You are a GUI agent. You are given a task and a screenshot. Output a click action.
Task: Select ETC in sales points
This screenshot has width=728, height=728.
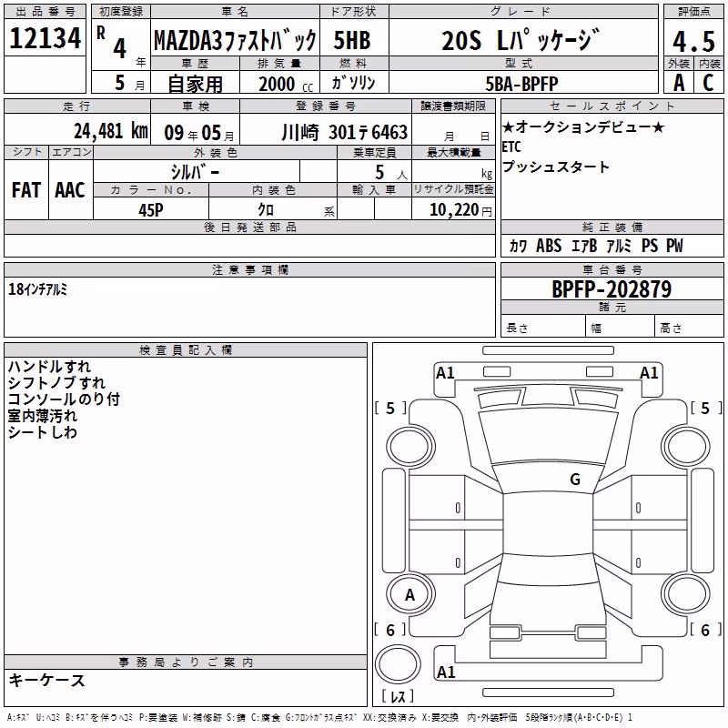(511, 147)
